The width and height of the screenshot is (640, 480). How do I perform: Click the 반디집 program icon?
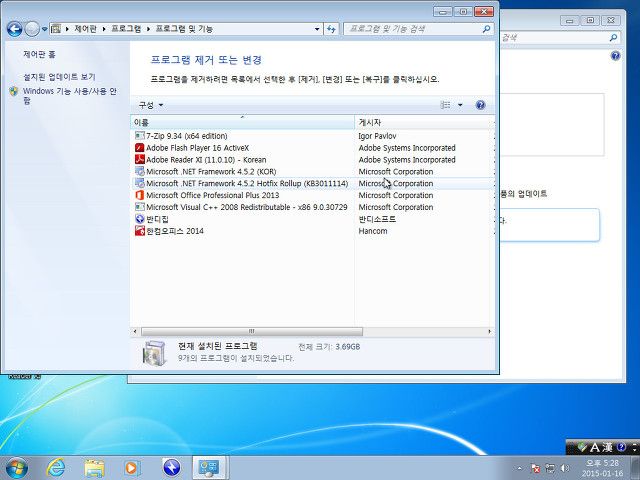tap(140, 219)
